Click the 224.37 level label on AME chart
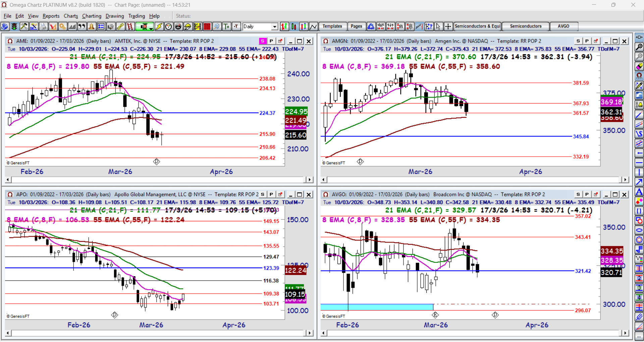The image size is (644, 342). [x=267, y=113]
